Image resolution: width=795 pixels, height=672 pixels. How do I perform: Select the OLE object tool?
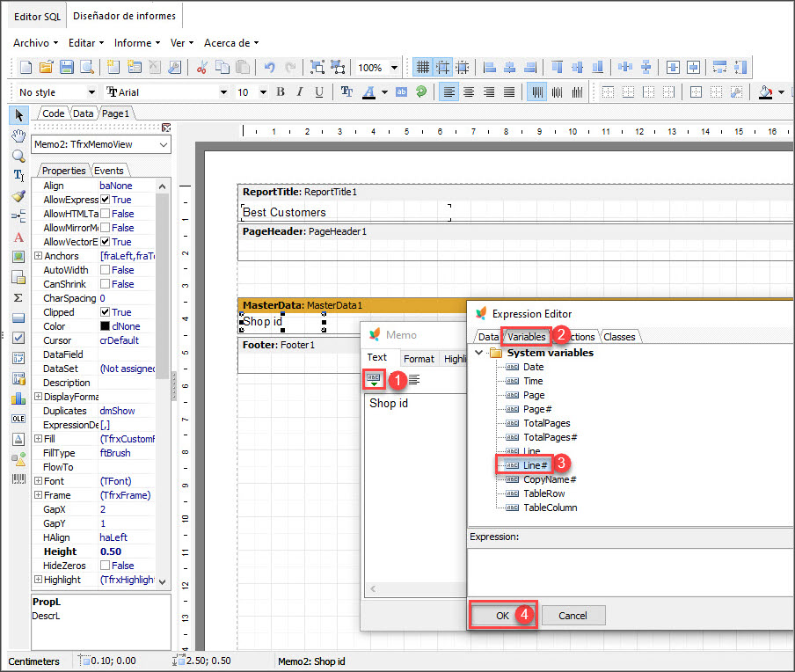pos(18,419)
